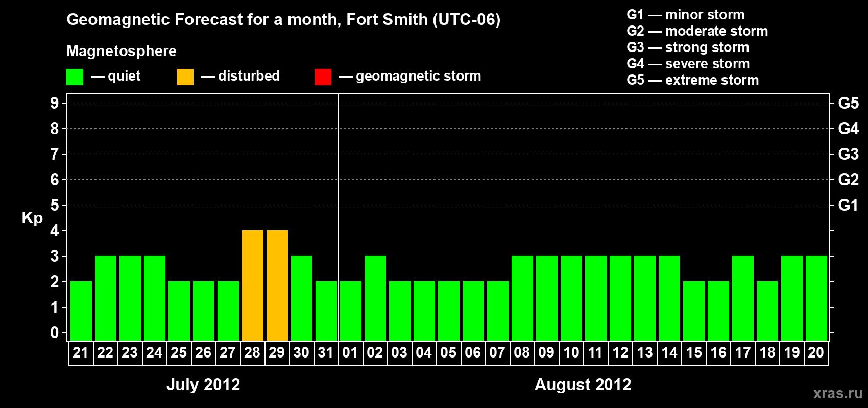Screen dimensions: 868x408
Task: Click the Kp axis value 9
Action: [55, 103]
